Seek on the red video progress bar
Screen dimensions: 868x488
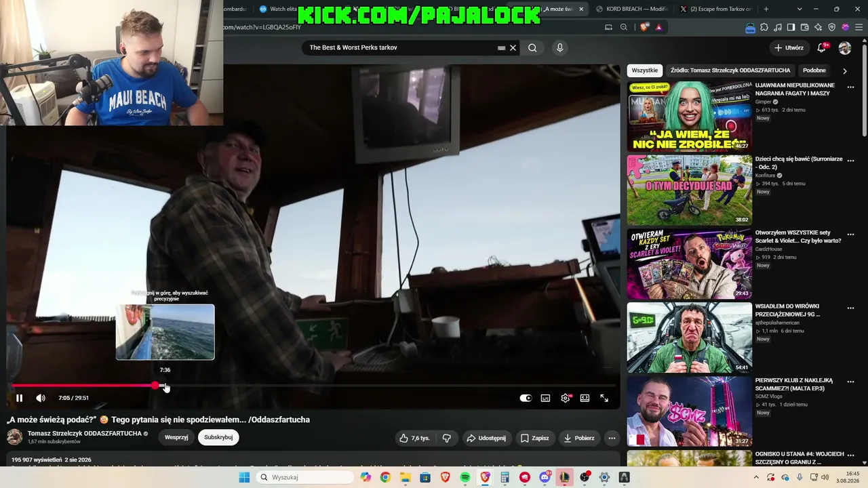(x=313, y=386)
